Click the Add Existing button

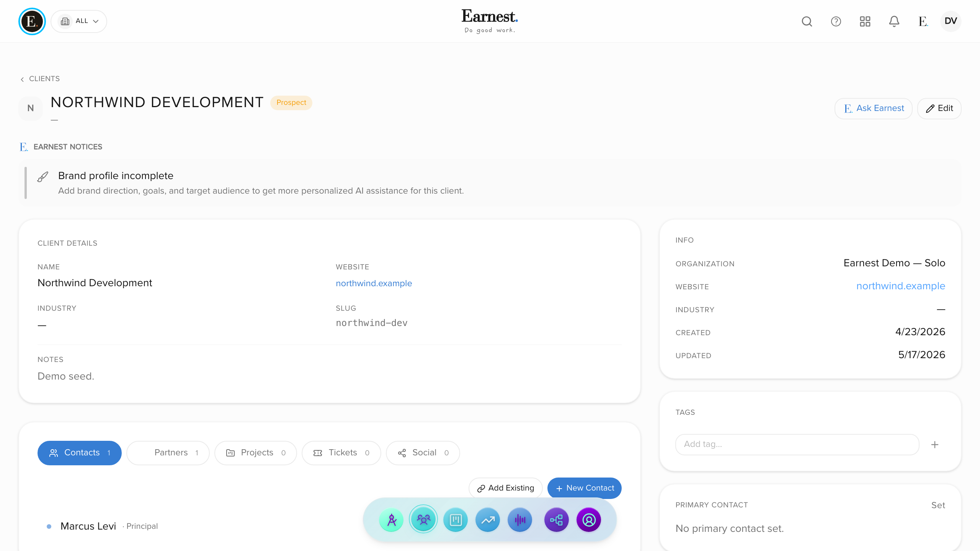click(x=505, y=488)
